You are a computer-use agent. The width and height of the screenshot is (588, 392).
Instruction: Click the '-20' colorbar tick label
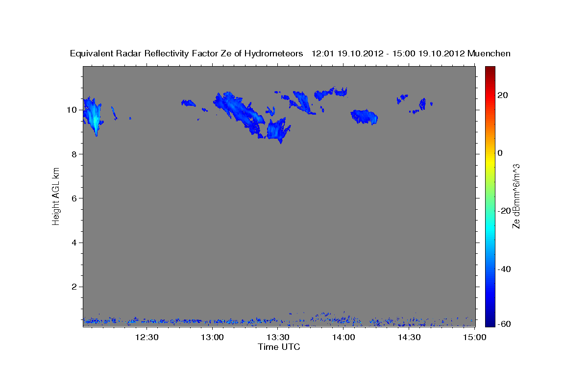[x=505, y=211]
